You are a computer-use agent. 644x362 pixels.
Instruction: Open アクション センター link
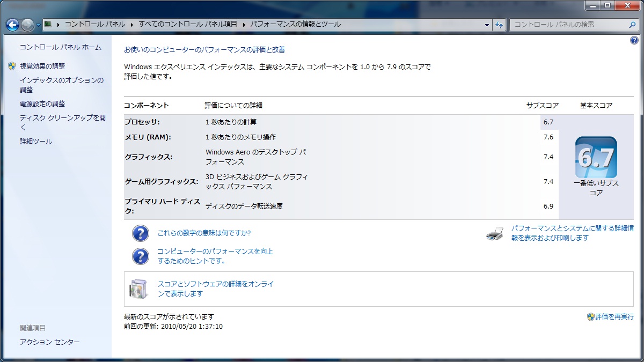click(50, 342)
